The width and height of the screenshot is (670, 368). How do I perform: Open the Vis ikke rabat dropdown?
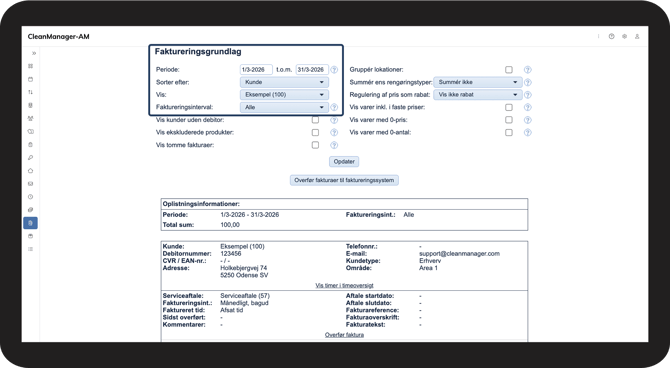(478, 95)
